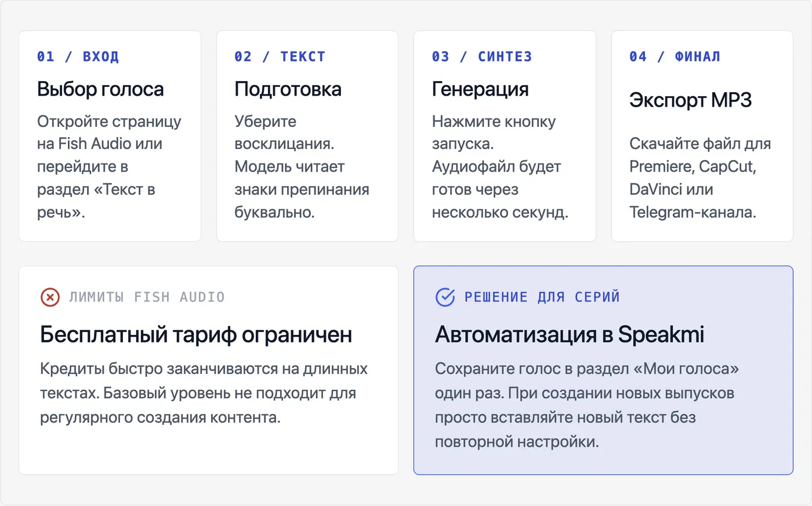This screenshot has height=506, width=812.
Task: Click the red cross icon beside ЛИМИТЫ FISH AUDIO
Action: [x=50, y=297]
